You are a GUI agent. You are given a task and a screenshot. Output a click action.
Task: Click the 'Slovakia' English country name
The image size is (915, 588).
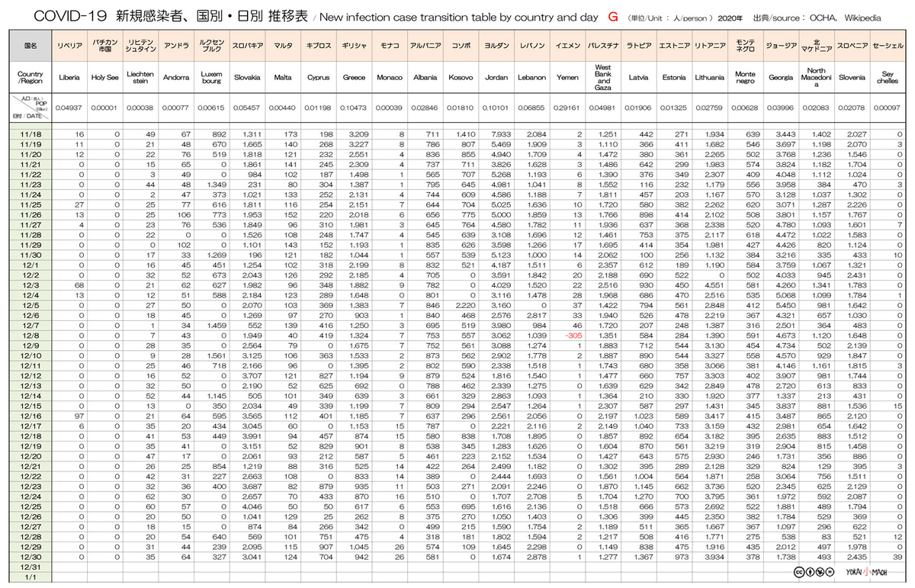(246, 77)
